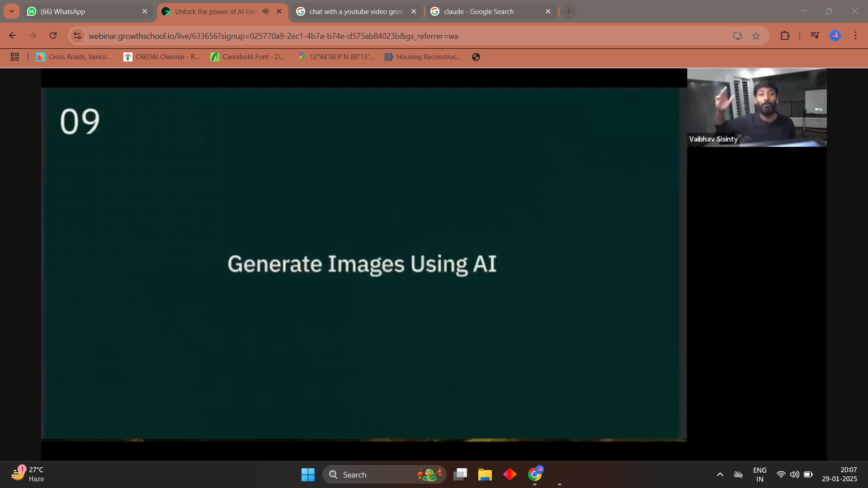Click the browser reload button
The height and width of the screenshot is (488, 868).
(53, 36)
